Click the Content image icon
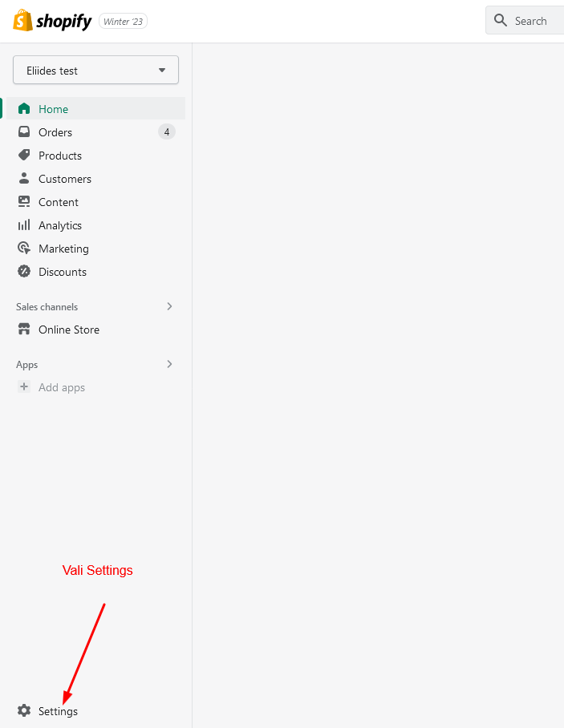 [x=24, y=202]
